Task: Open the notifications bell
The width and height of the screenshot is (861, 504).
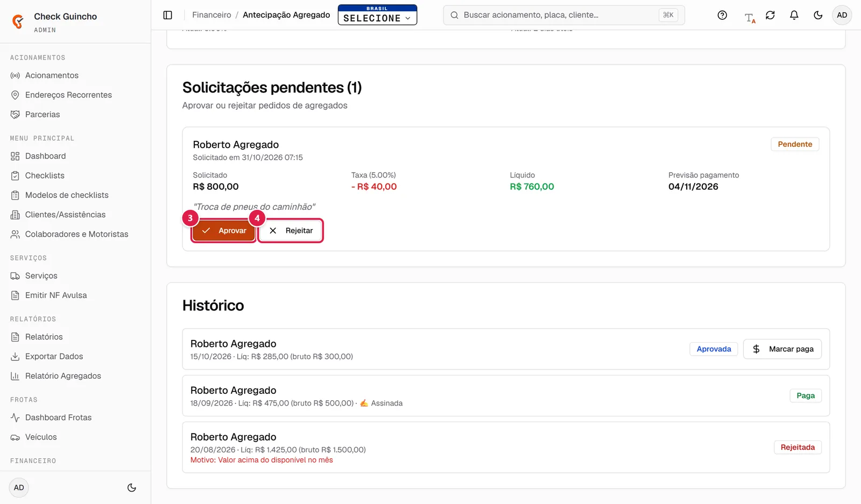Action: click(x=794, y=15)
